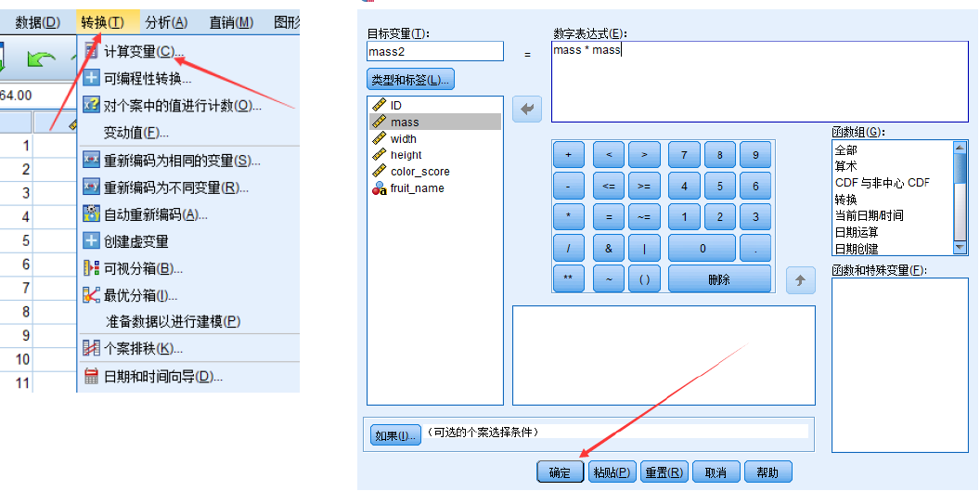Click the 取消 button

pos(716,472)
